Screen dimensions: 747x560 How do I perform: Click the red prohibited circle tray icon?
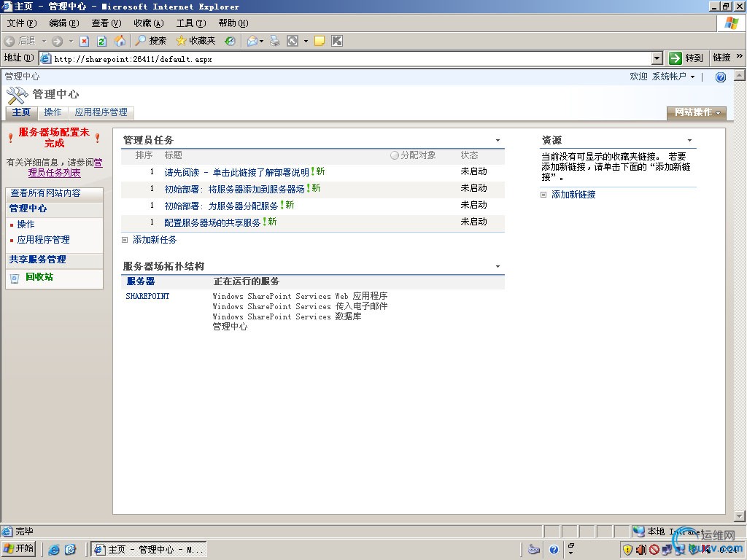tap(654, 550)
